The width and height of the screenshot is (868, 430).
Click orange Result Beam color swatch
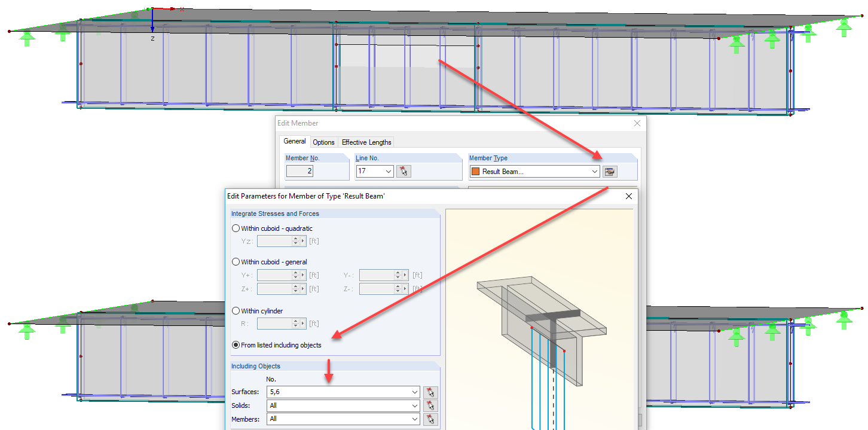pyautogui.click(x=475, y=172)
